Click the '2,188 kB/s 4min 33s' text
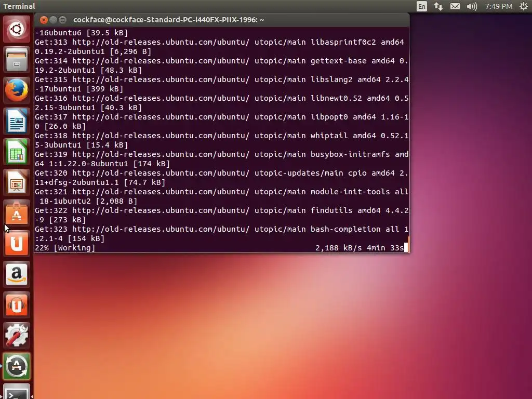Viewport: 532px width, 399px height. pos(360,248)
